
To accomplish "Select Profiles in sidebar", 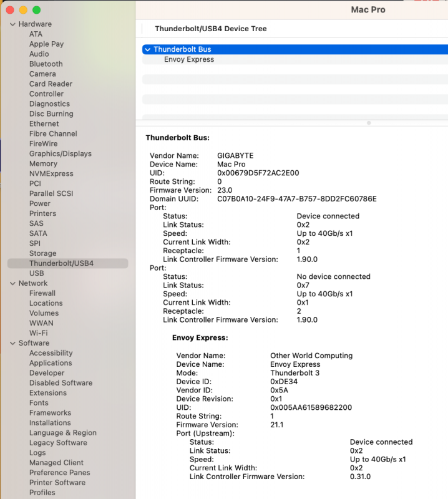I will [42, 493].
